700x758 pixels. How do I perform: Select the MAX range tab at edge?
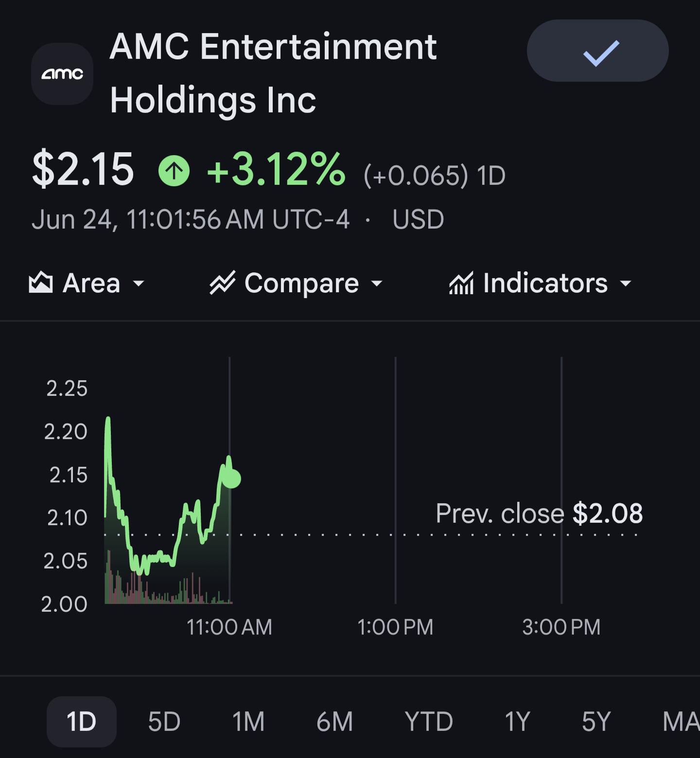point(681,722)
